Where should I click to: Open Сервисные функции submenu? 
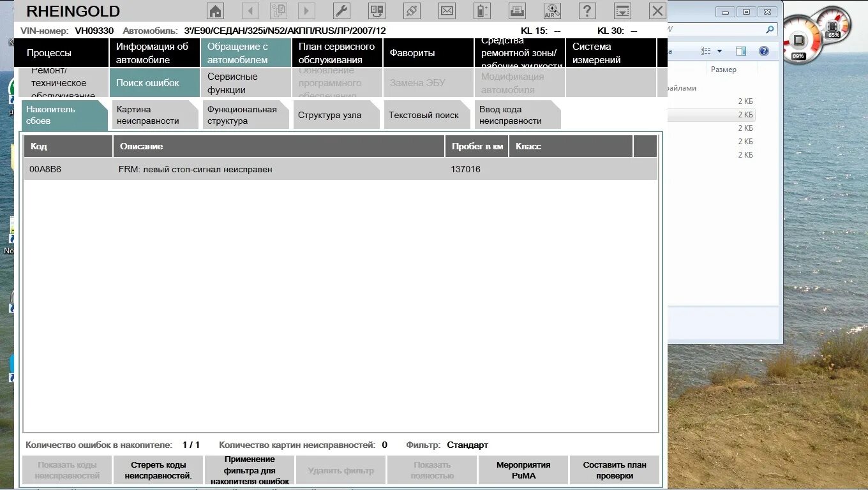click(246, 83)
